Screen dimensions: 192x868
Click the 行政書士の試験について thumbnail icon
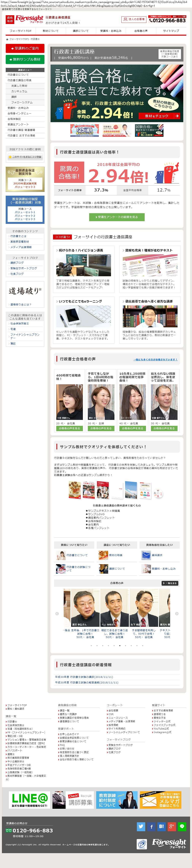tap(61, 569)
